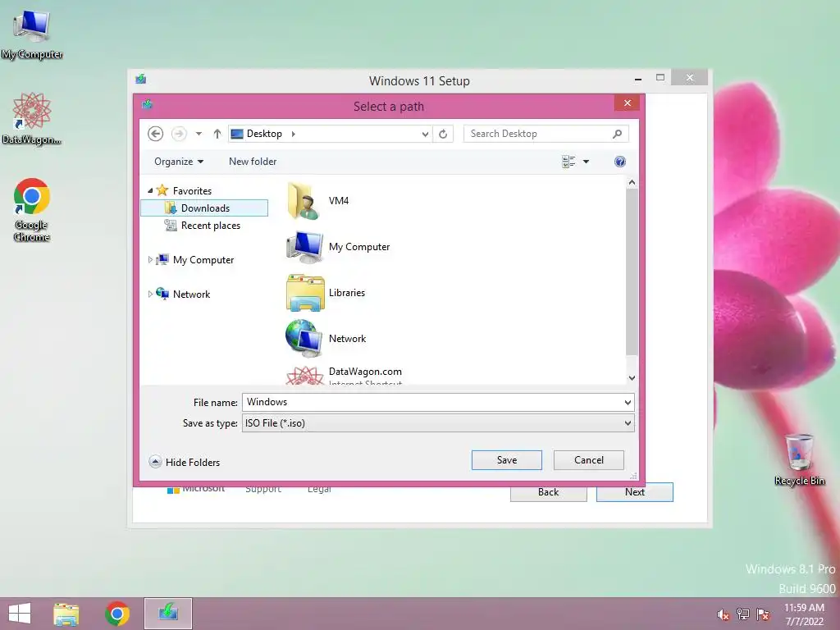Collapse the Favorites tree node

point(151,190)
